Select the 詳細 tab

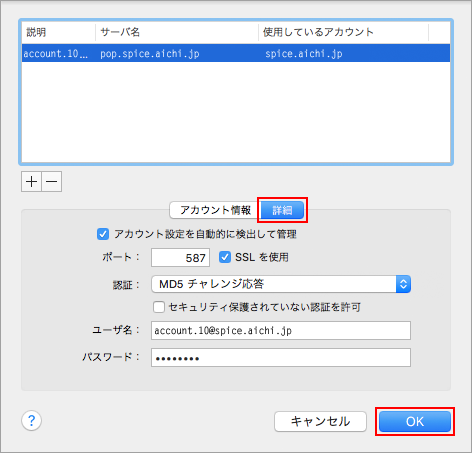click(x=282, y=210)
